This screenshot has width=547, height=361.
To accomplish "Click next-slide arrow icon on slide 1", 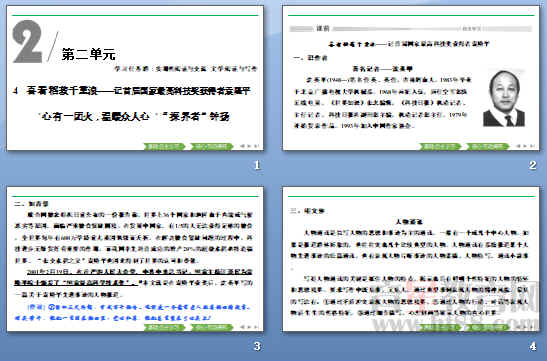I will (250, 146).
